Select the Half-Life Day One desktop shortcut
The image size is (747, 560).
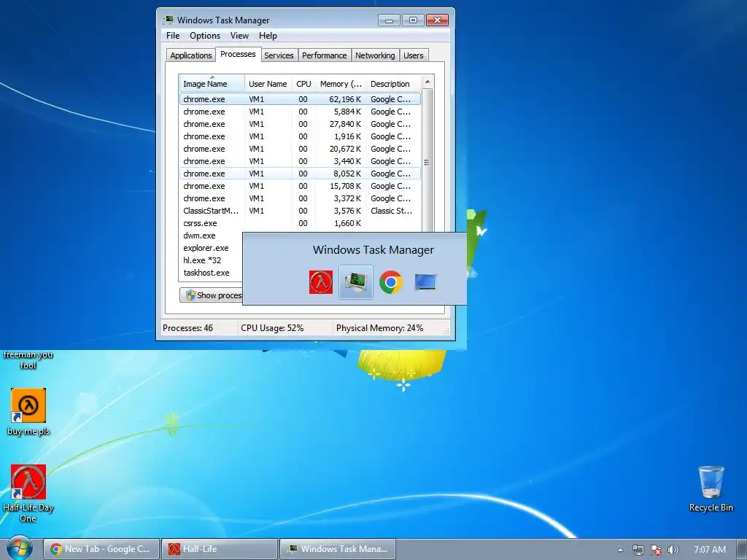click(x=28, y=494)
